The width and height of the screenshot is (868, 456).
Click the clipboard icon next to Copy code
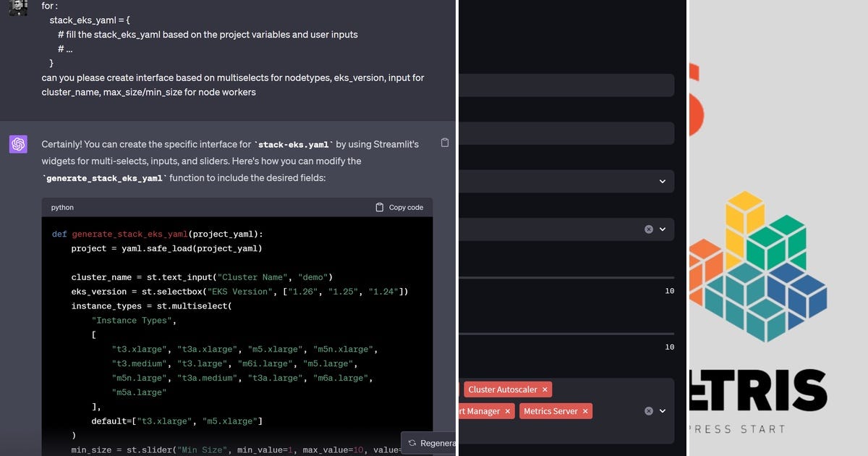[x=380, y=207]
